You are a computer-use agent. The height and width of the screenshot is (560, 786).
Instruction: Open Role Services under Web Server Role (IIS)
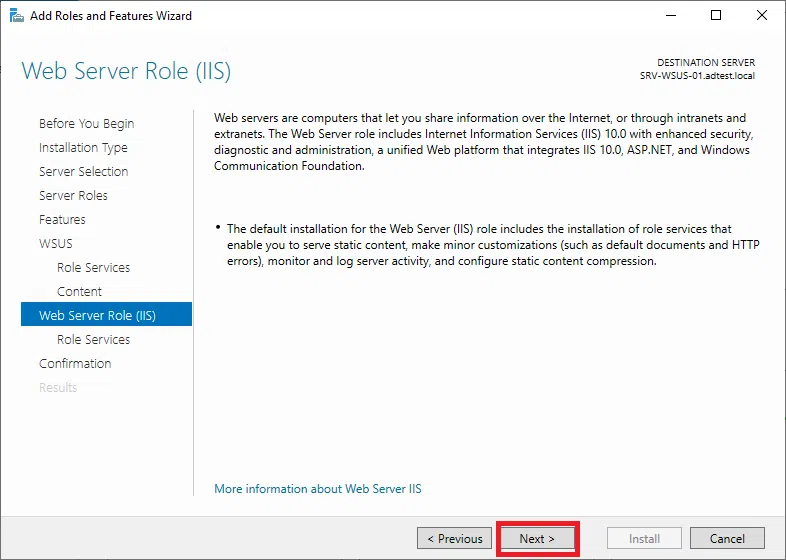click(93, 340)
